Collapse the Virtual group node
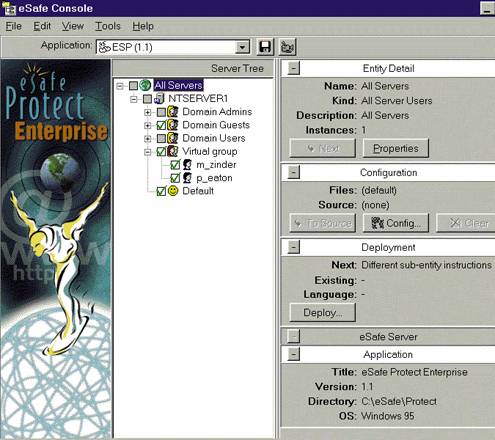Image resolution: width=495 pixels, height=440 pixels. [148, 152]
